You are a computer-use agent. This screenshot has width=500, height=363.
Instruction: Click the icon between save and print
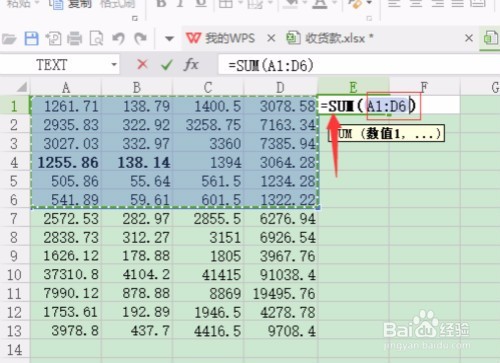click(53, 39)
